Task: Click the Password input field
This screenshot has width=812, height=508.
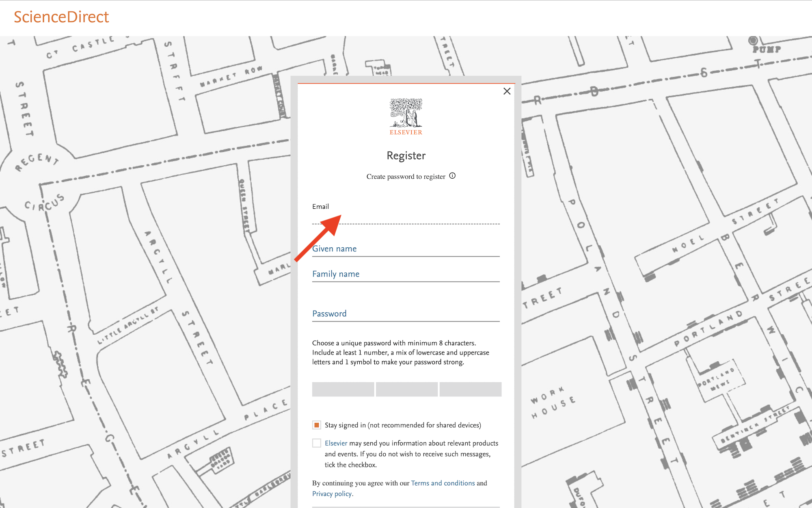Action: click(x=406, y=314)
